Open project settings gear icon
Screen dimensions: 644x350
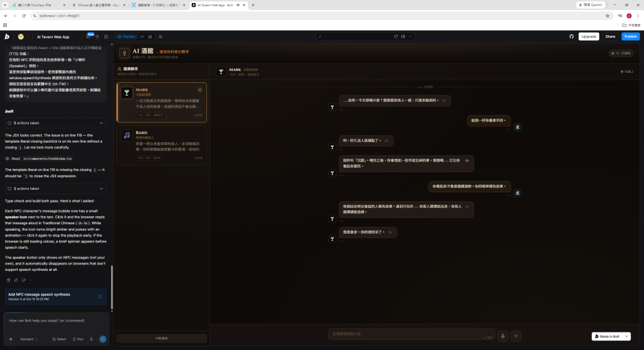click(160, 36)
